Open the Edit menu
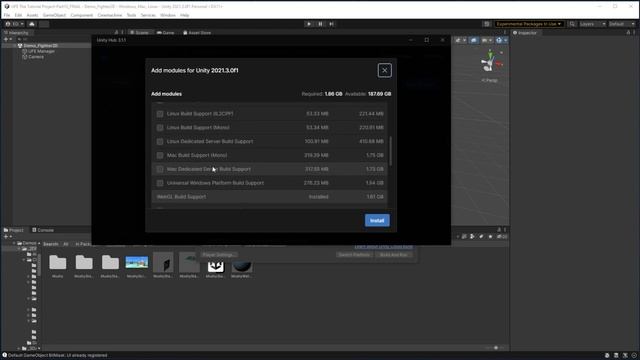 pyautogui.click(x=18, y=15)
